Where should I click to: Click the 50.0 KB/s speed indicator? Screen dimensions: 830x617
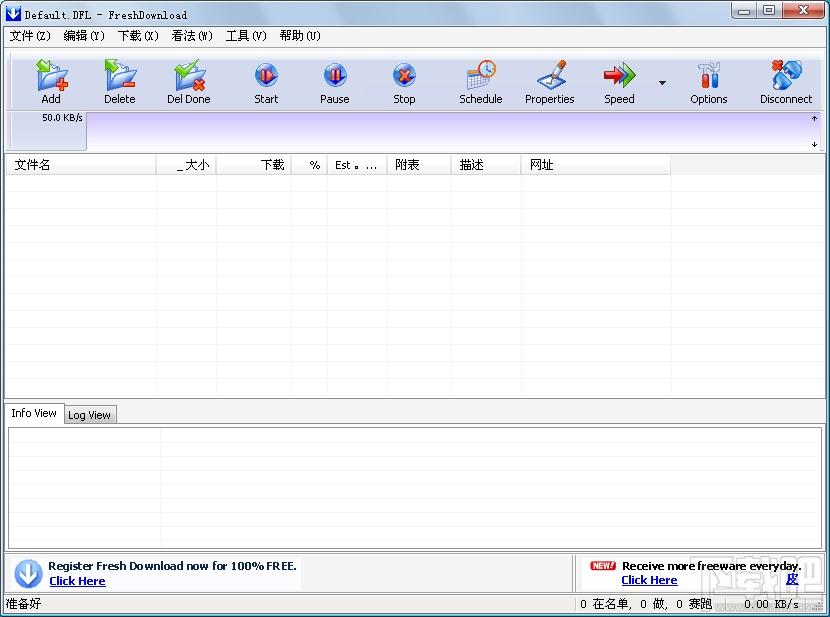(62, 117)
